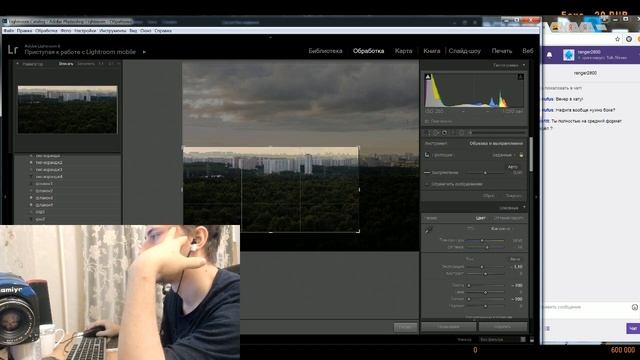This screenshot has width=640, height=360.
Task: Click 'Закрыть' in the crop panel
Action: pyautogui.click(x=513, y=196)
